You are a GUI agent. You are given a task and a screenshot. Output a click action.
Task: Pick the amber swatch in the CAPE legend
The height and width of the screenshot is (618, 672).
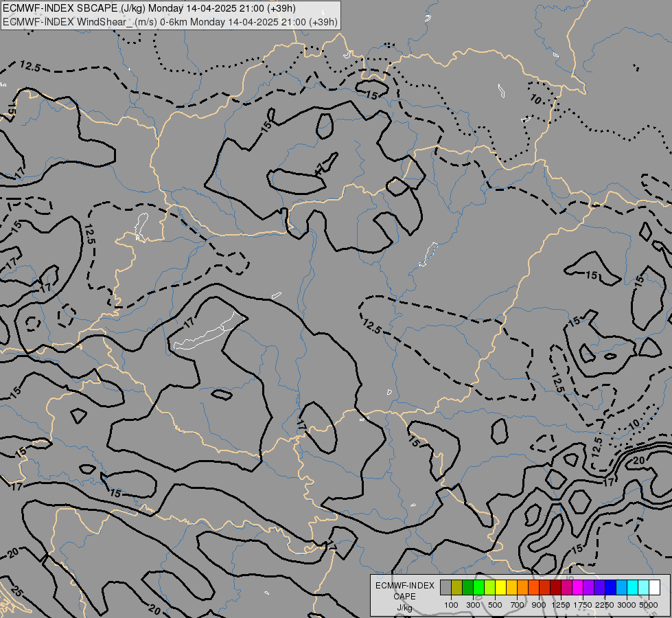click(x=511, y=588)
